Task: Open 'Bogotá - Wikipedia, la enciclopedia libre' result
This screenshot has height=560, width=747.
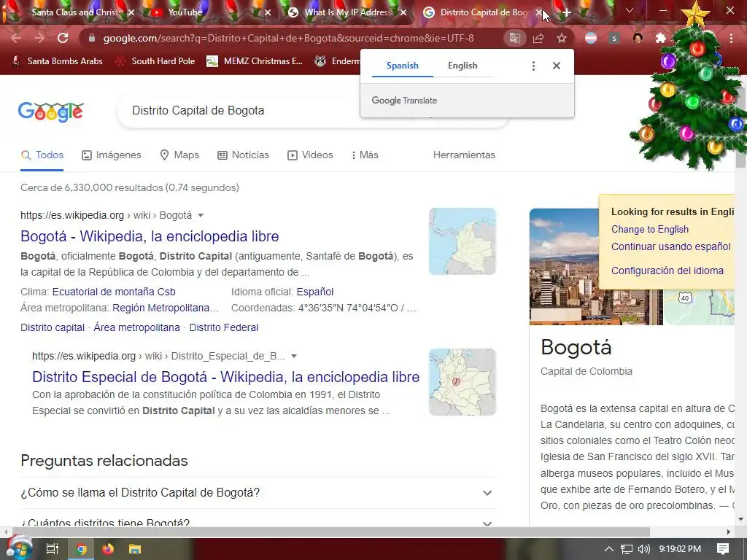Action: [x=150, y=236]
